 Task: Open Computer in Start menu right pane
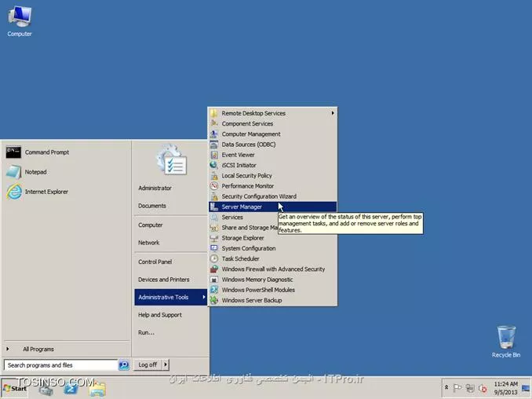coord(151,225)
